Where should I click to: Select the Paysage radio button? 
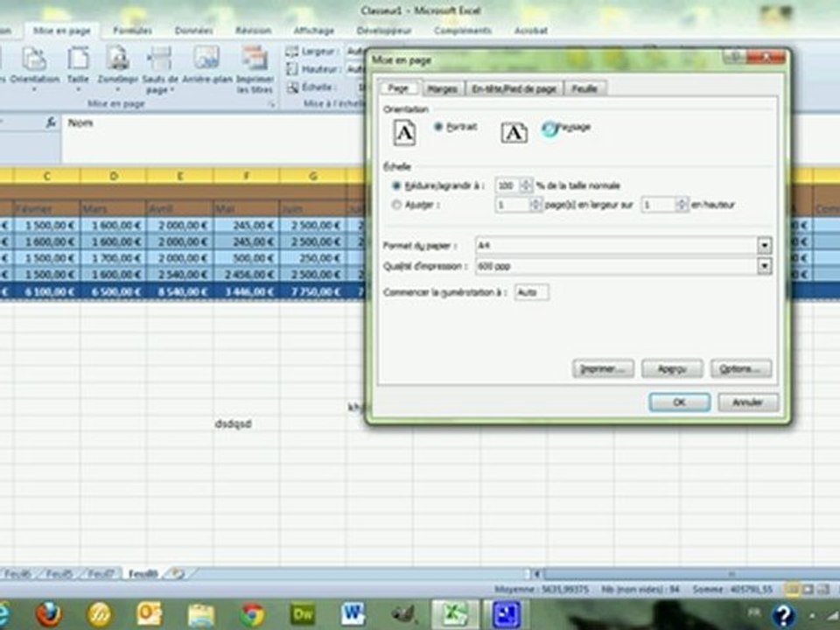(548, 128)
